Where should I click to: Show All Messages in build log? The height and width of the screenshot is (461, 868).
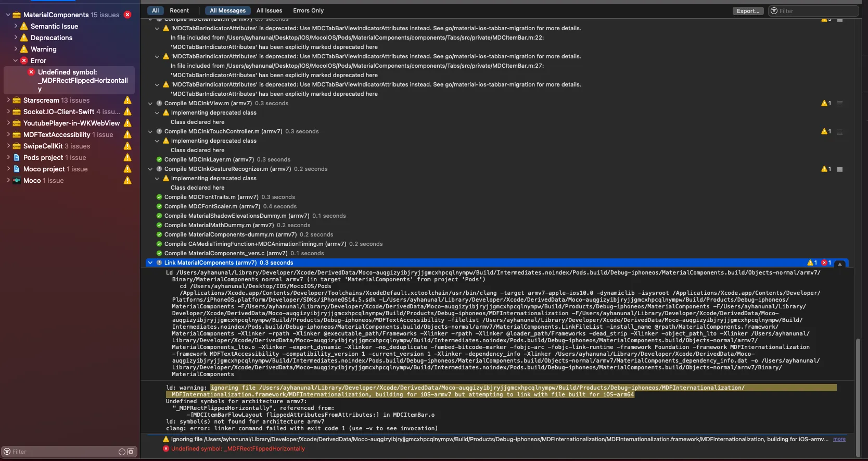tap(227, 10)
